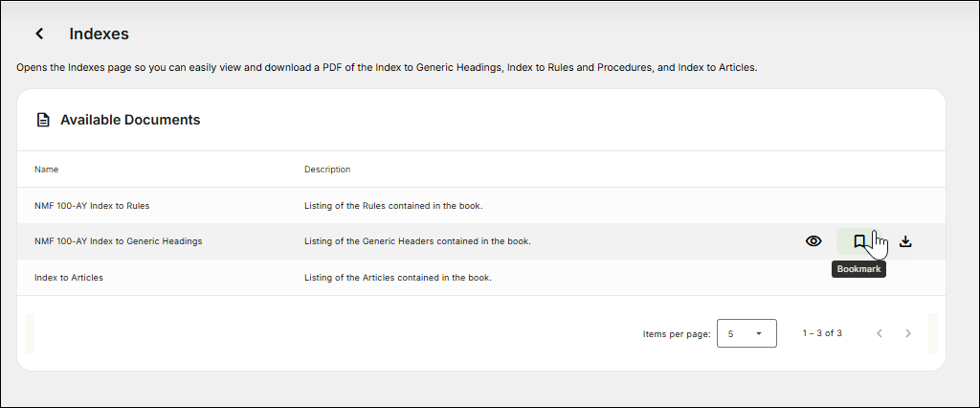The width and height of the screenshot is (980, 408).
Task: Click the 1 – 3 of 3 range label
Action: 821,333
